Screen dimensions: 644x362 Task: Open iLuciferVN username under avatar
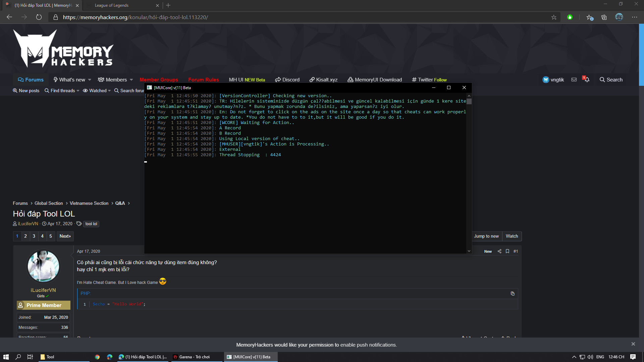(x=43, y=290)
